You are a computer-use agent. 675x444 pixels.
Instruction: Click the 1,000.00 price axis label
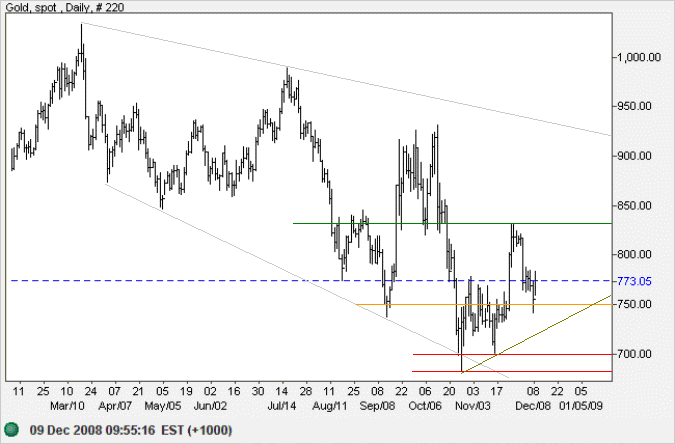point(639,57)
